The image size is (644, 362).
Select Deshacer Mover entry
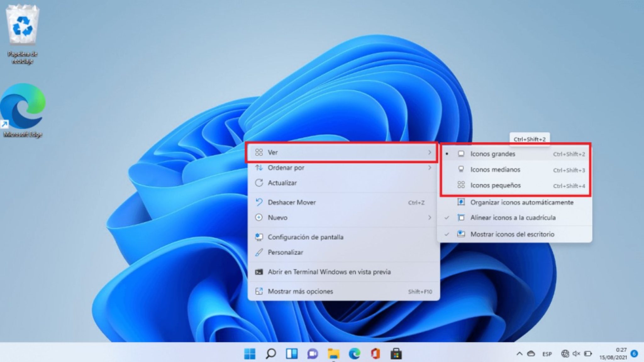pos(343,202)
